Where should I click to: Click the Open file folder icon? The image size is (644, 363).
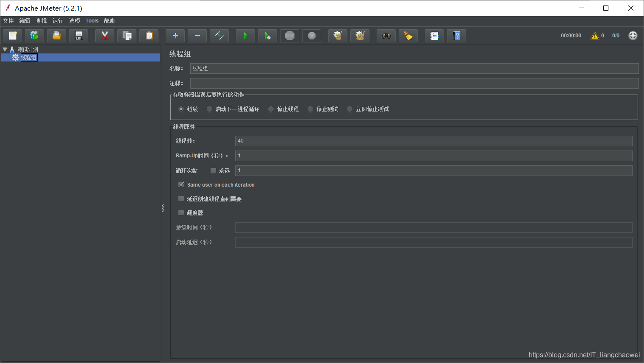click(56, 36)
